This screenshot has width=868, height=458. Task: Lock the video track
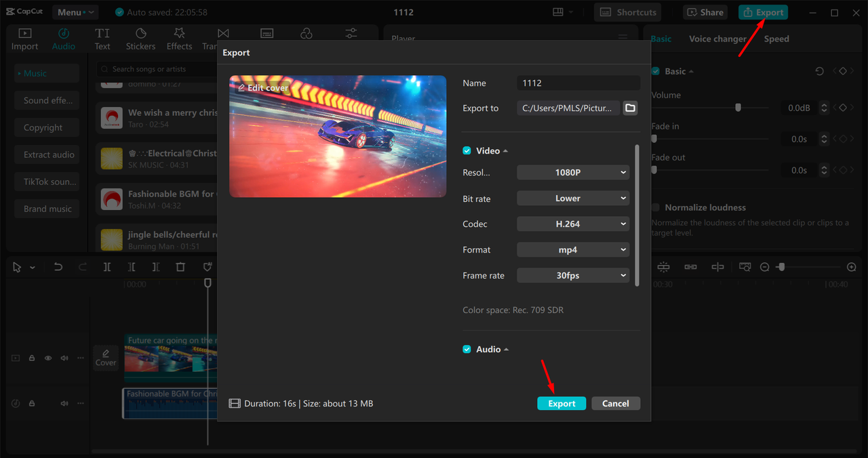32,358
